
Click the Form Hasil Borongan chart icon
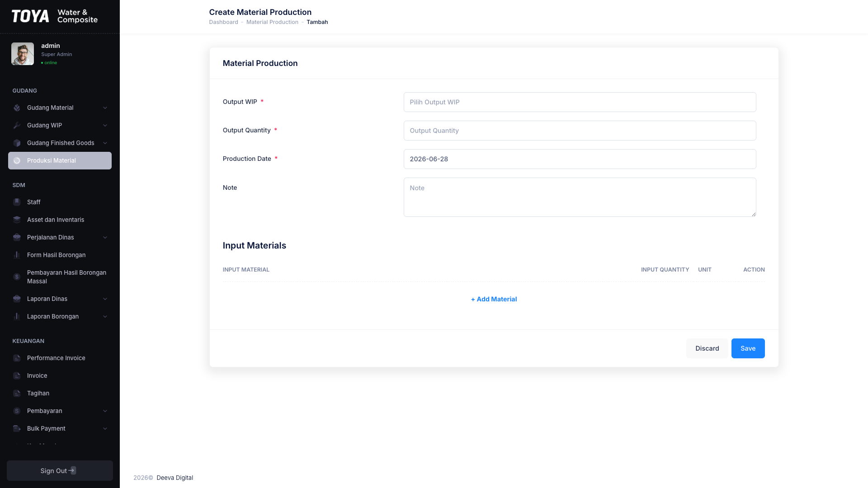tap(17, 255)
